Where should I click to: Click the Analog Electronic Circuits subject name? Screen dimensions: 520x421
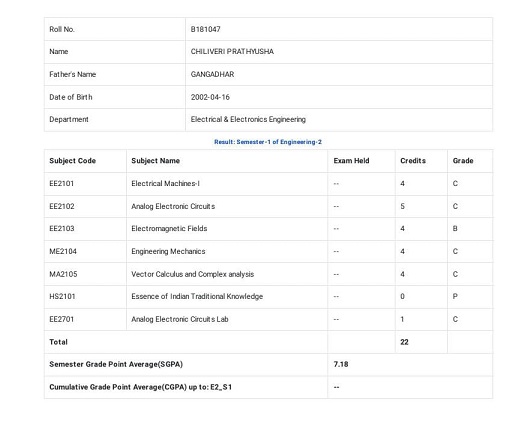point(173,206)
